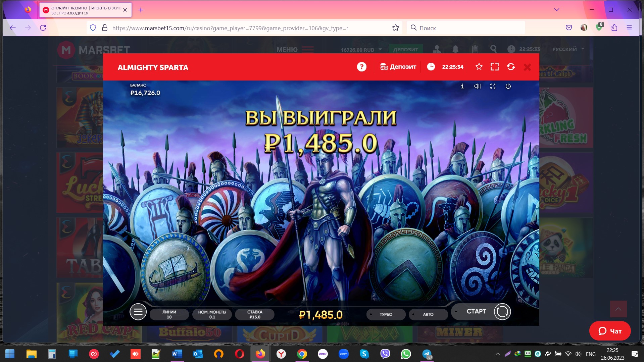The image size is (644, 362).
Task: Click the Firefox address bar URL
Action: [230, 28]
